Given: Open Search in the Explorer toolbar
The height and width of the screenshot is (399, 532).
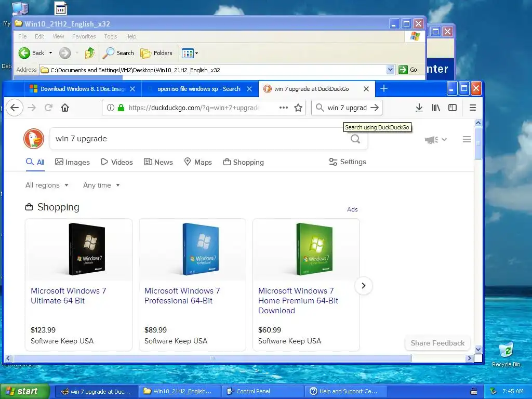Looking at the screenshot, I should pos(118,53).
